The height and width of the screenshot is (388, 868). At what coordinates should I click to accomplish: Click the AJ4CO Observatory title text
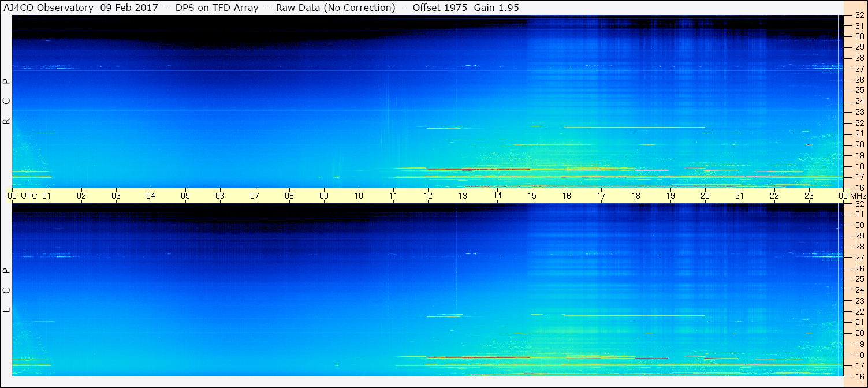pos(48,8)
